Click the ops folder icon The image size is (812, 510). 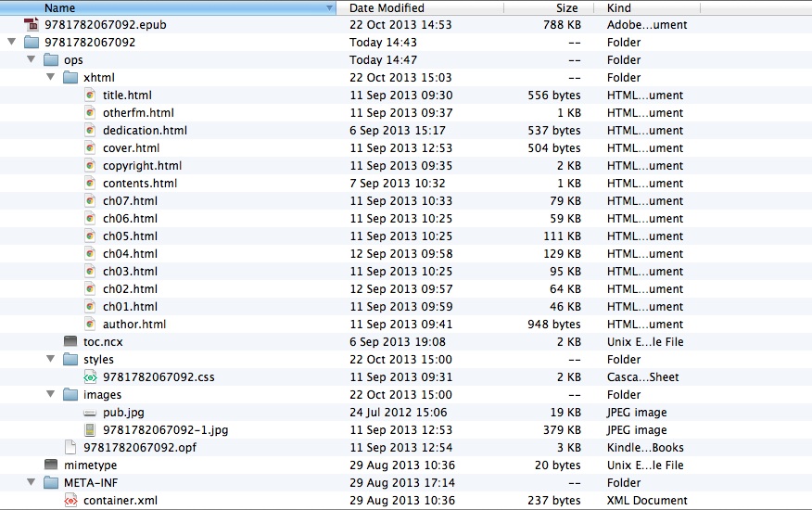coord(51,59)
